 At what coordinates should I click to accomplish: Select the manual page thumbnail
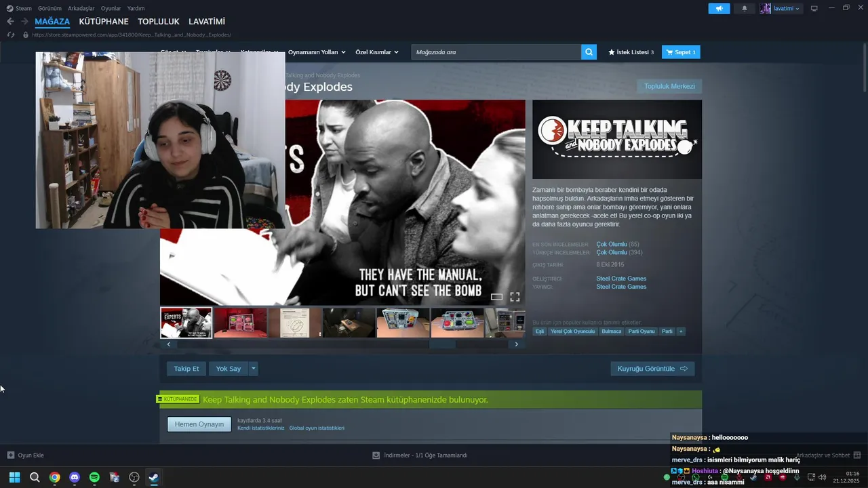pos(294,323)
